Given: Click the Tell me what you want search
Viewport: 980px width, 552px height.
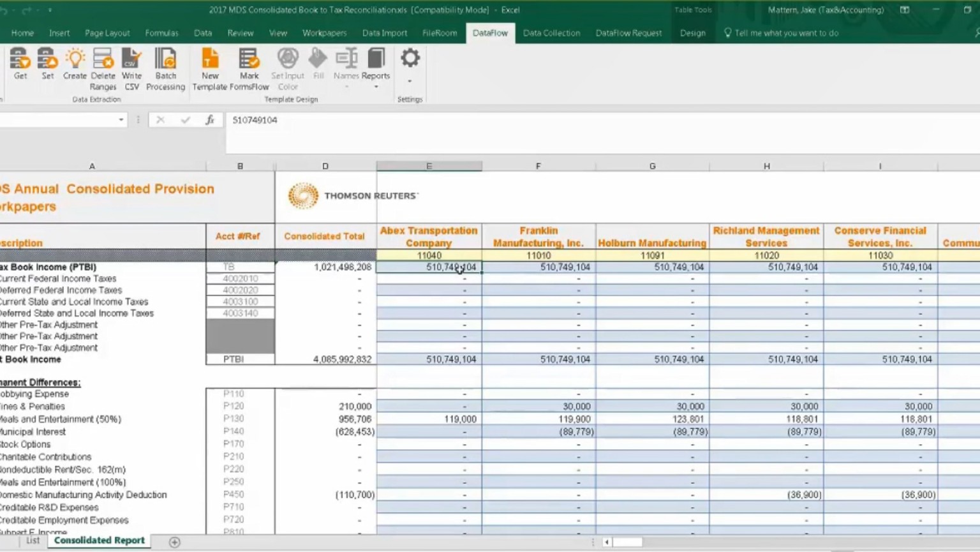Looking at the screenshot, I should point(786,33).
